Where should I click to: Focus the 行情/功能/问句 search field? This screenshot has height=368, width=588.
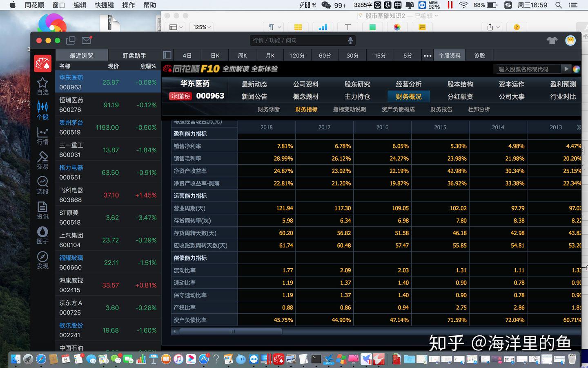302,40
